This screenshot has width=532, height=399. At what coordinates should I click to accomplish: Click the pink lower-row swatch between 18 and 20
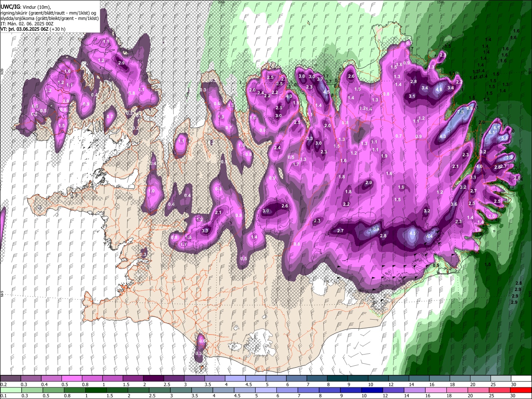[458, 390]
